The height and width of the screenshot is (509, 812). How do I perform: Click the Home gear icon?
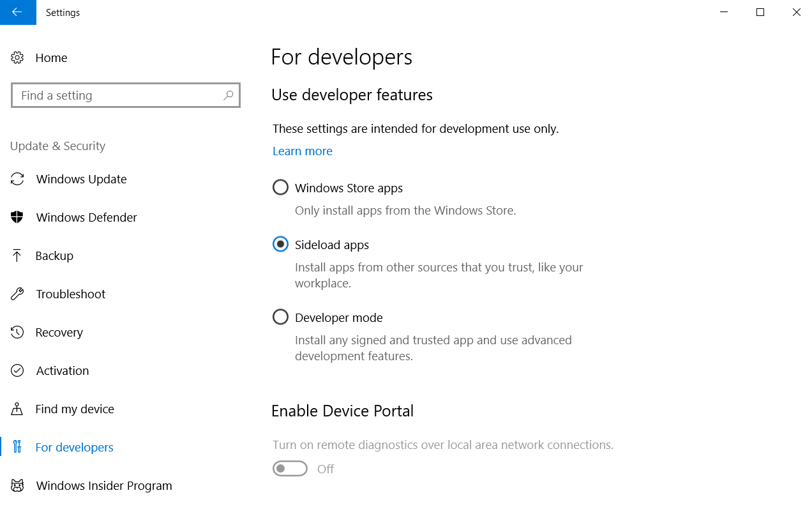point(17,57)
